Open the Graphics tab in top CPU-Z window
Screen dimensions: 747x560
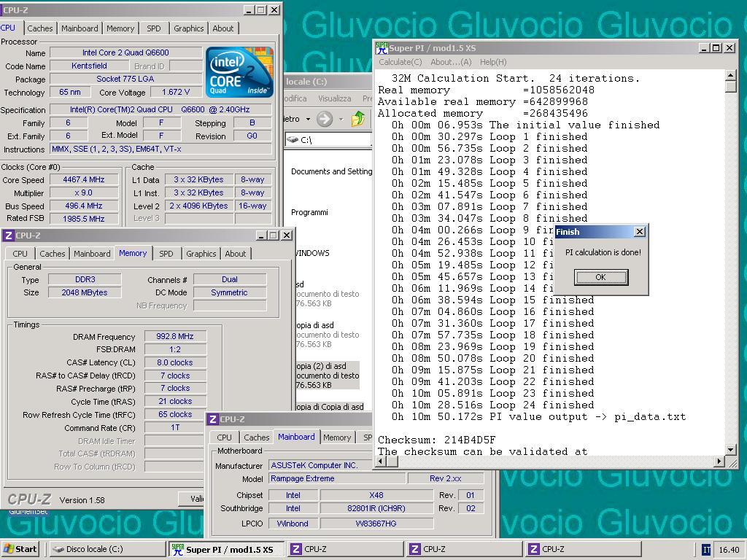pos(189,28)
